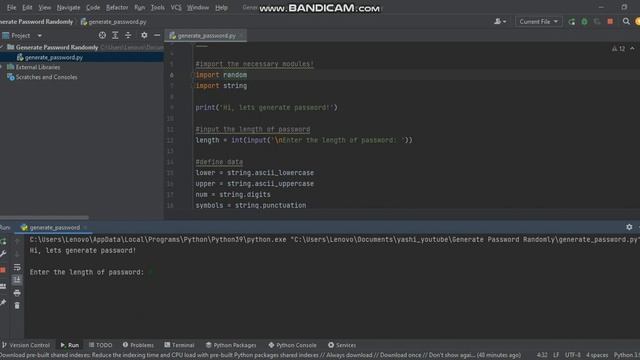Open Run panel settings gear icon
Image resolution: width=640 pixels, height=360 pixels.
tap(629, 227)
